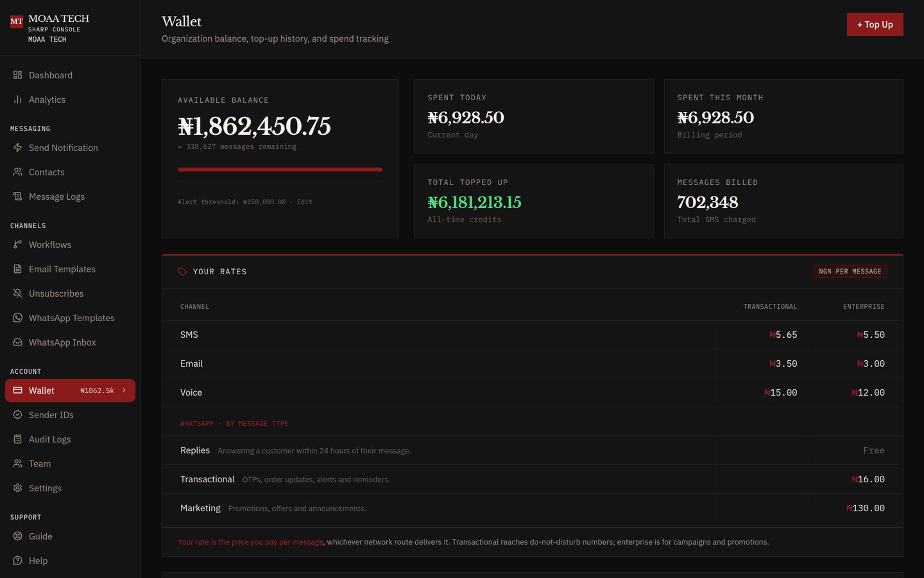
Task: Click the Sender IDs check-circle icon
Action: click(x=18, y=415)
